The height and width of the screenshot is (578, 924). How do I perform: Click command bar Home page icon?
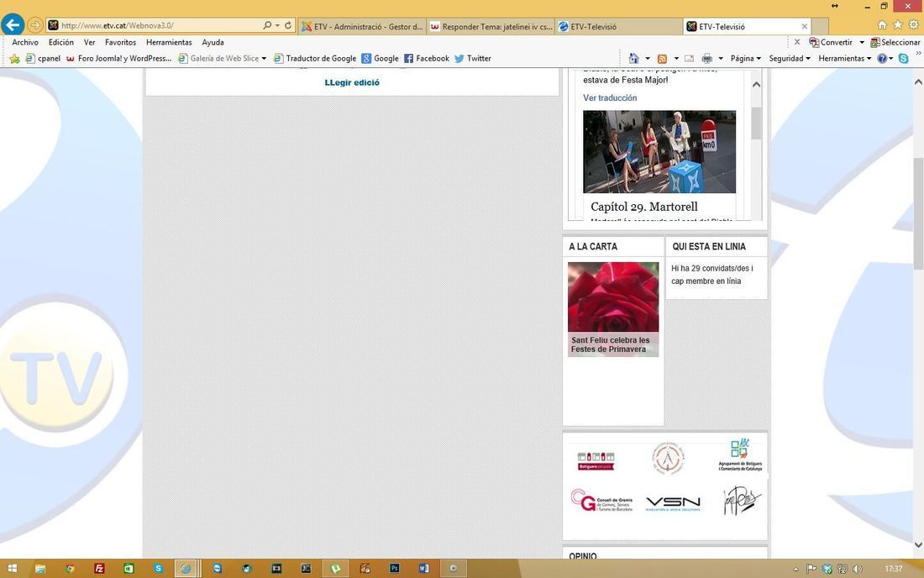[x=633, y=58]
